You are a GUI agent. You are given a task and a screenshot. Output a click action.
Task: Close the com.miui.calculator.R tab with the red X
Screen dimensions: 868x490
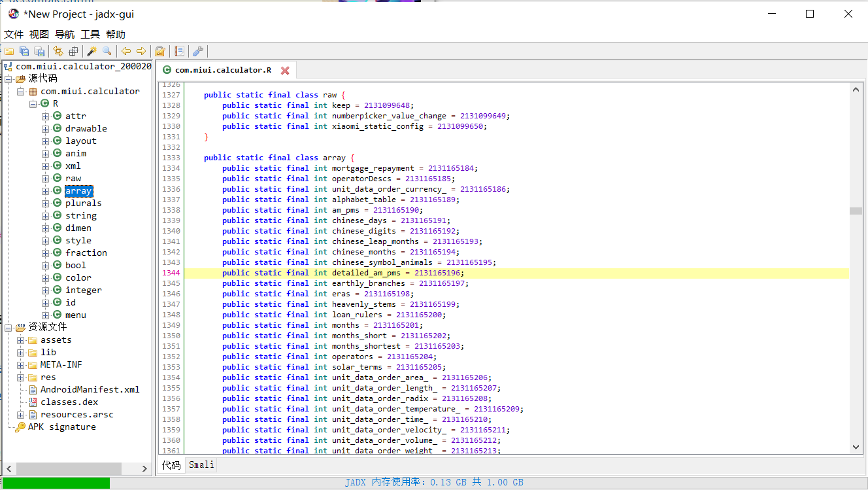pyautogui.click(x=285, y=70)
